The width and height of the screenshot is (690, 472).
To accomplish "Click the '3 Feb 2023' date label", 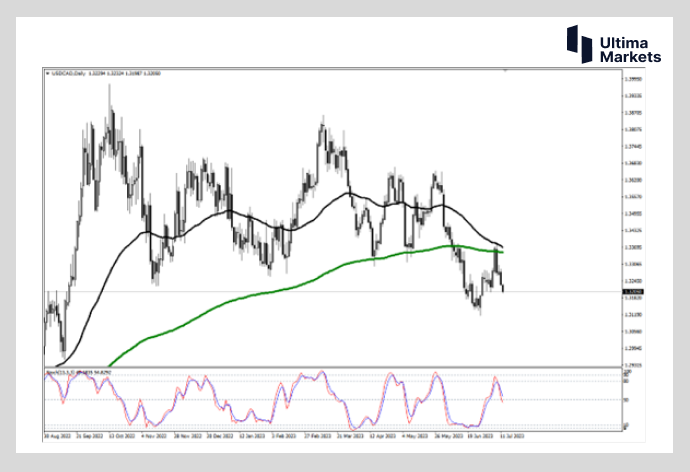I will tap(284, 436).
